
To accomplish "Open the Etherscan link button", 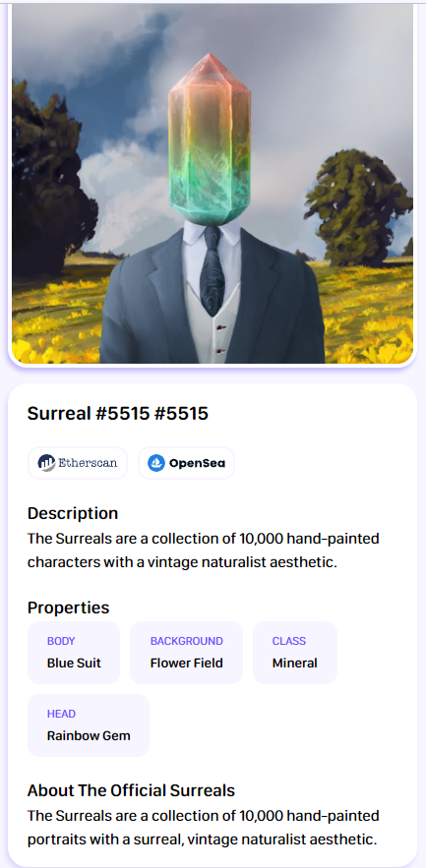I will pos(78,463).
